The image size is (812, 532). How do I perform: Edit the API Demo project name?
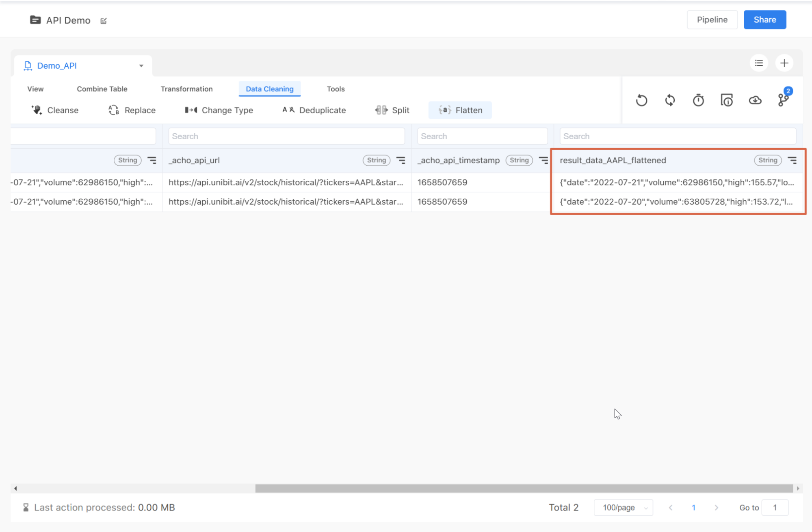click(104, 21)
